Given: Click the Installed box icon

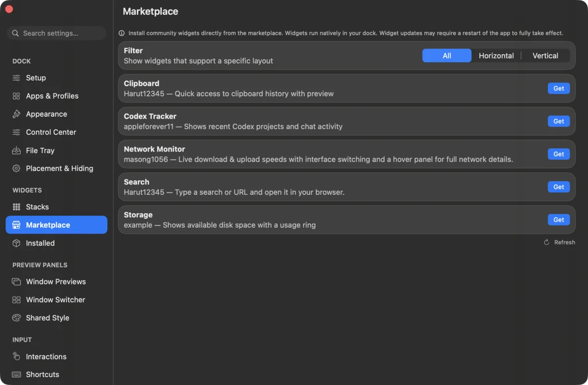Looking at the screenshot, I should [x=16, y=243].
